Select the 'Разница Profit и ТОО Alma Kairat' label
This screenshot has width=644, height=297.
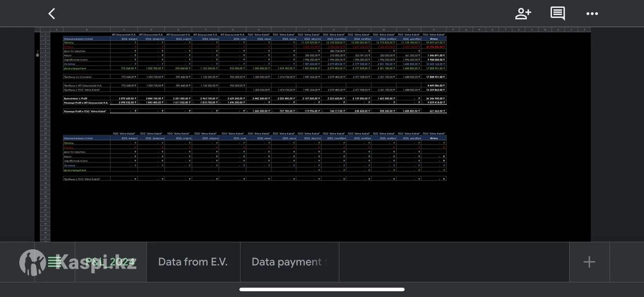point(86,111)
